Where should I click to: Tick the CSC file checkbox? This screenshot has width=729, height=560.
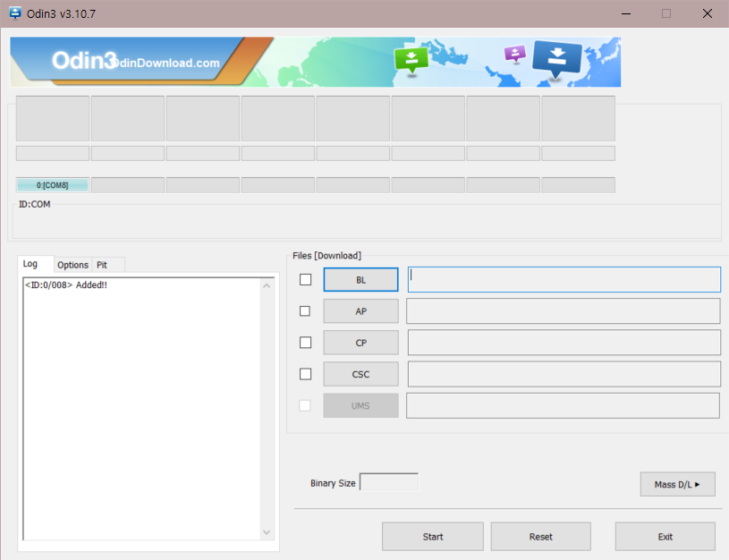(x=305, y=374)
